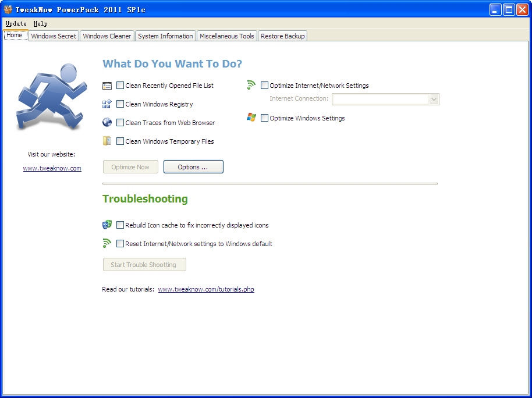Expand the Internet Connection dropdown
The height and width of the screenshot is (398, 532).
pos(434,99)
